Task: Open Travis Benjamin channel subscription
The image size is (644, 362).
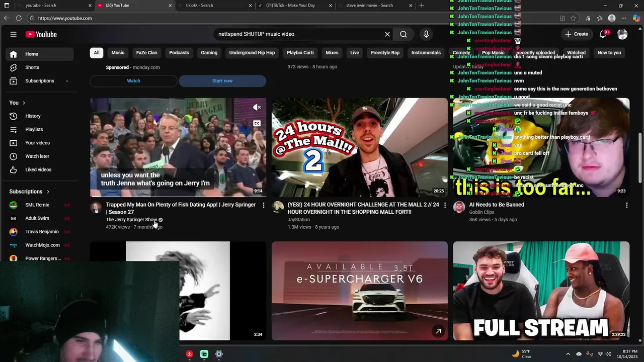Action: pos(40,232)
